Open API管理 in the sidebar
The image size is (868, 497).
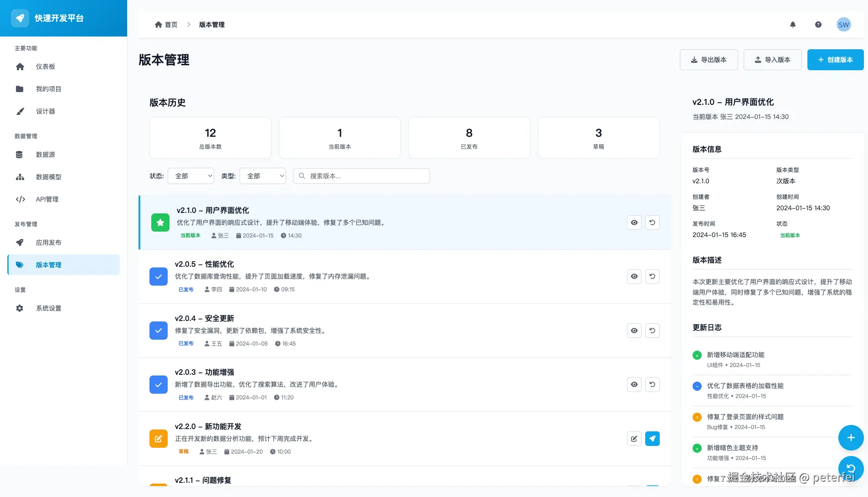64,199
